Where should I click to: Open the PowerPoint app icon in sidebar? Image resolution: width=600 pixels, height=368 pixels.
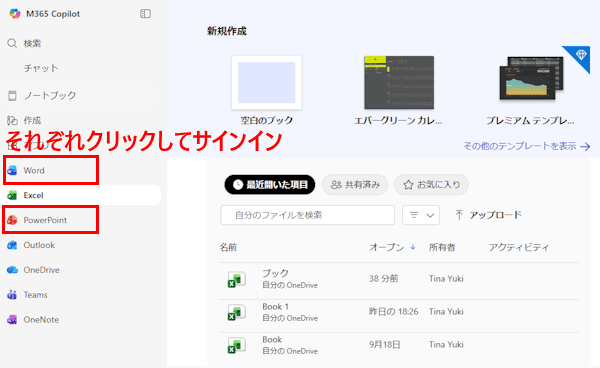point(12,220)
